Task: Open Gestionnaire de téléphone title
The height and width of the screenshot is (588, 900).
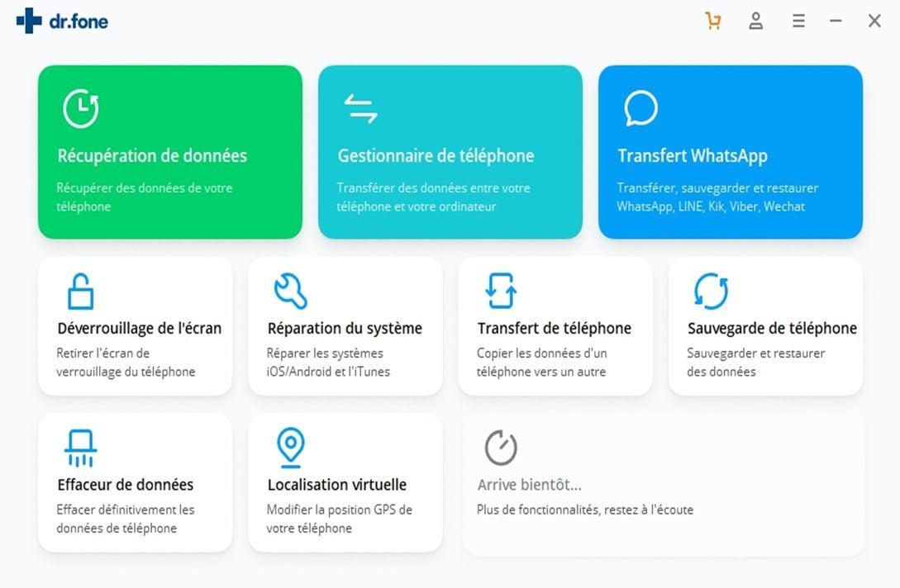Action: pyautogui.click(x=436, y=156)
